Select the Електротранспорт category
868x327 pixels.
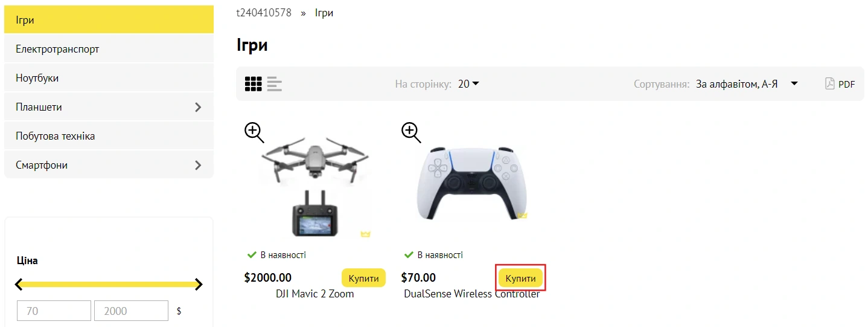pyautogui.click(x=57, y=49)
